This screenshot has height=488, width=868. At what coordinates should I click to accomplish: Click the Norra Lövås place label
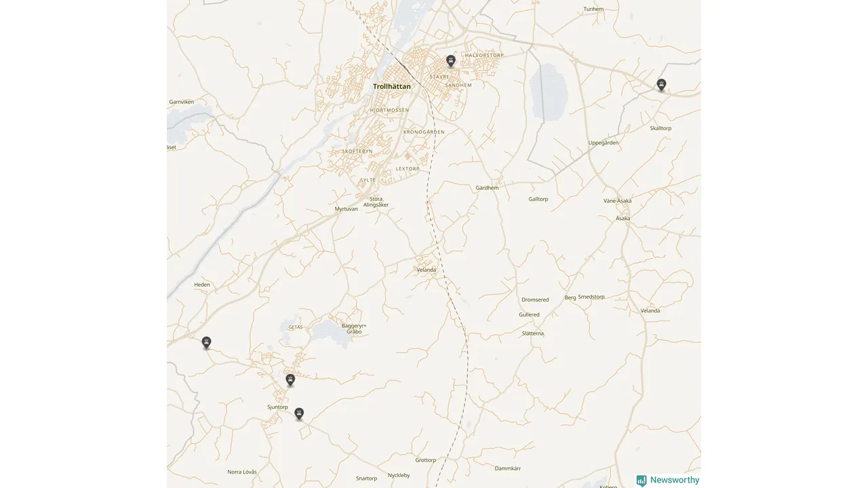click(242, 472)
